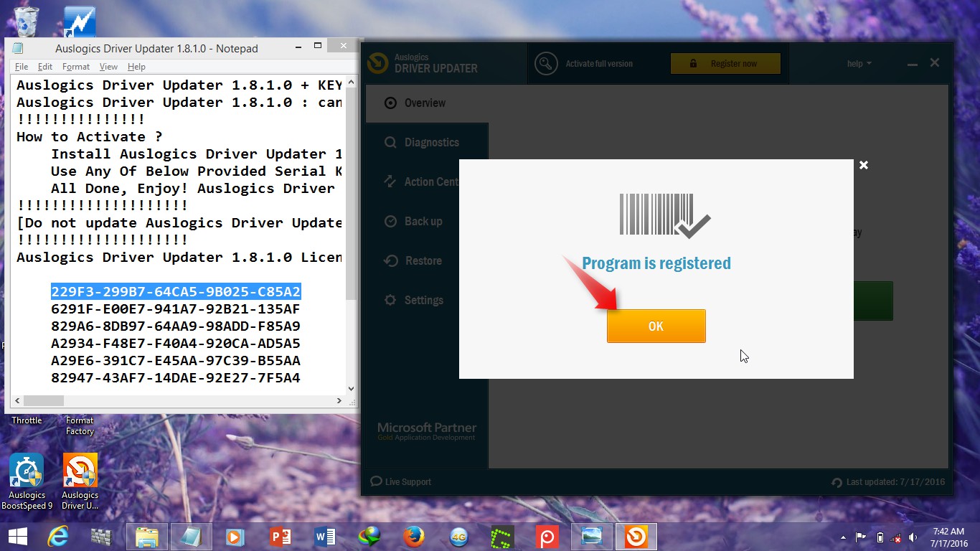Click Notepad horizontal scrollbar right arrow
The width and height of the screenshot is (980, 551).
(339, 400)
